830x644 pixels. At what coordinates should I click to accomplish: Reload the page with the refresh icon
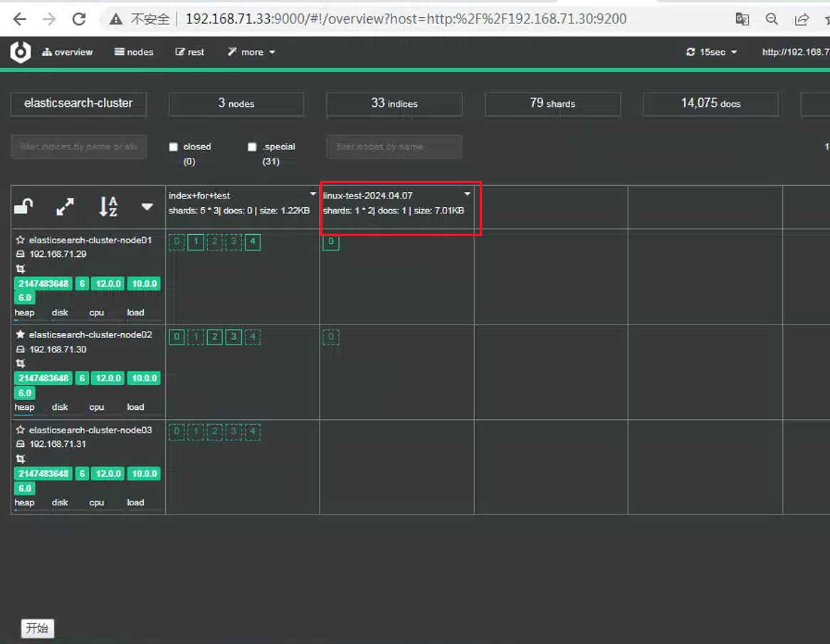[x=79, y=19]
